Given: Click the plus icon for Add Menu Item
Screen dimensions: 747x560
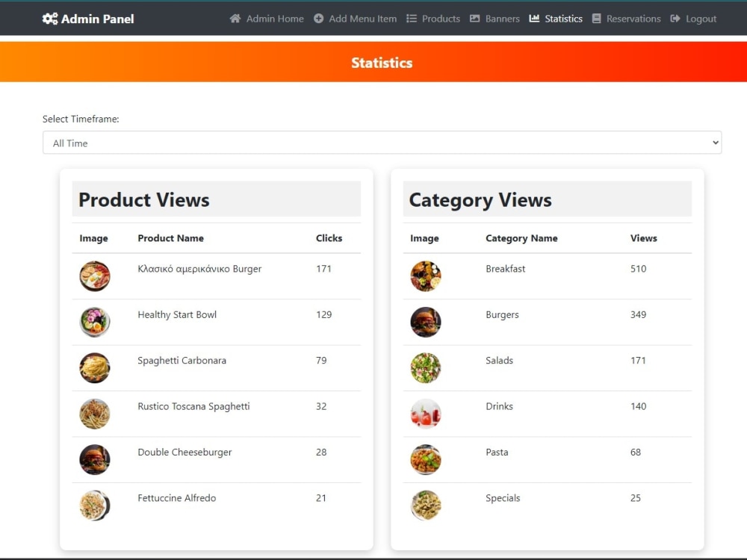Looking at the screenshot, I should pos(319,19).
